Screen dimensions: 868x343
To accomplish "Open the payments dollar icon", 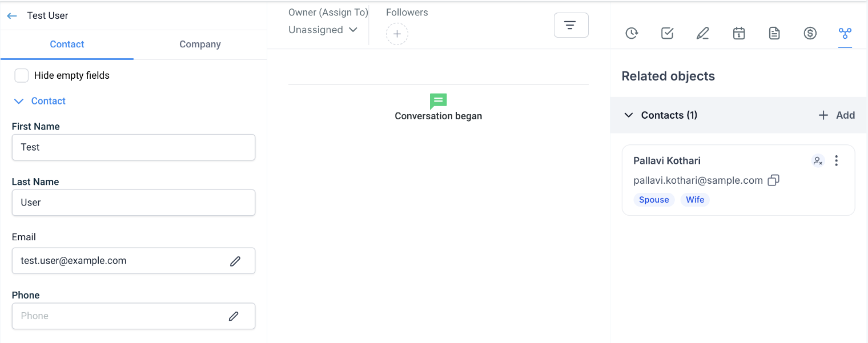I will tap(810, 34).
